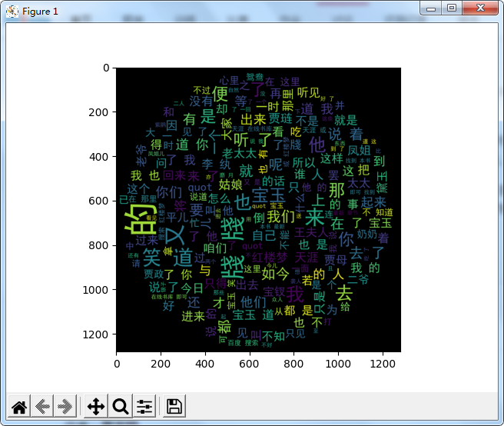Click the x-axis tick label 1200
Viewport: 504px width, 426px height.
point(383,364)
